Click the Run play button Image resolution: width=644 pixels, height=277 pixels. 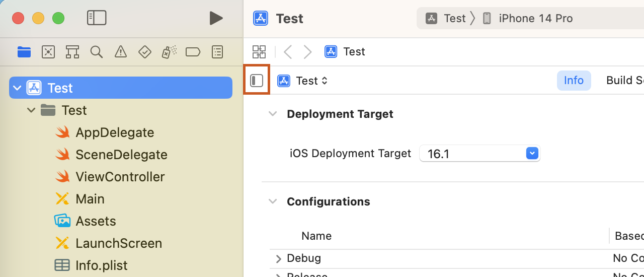[x=216, y=19]
